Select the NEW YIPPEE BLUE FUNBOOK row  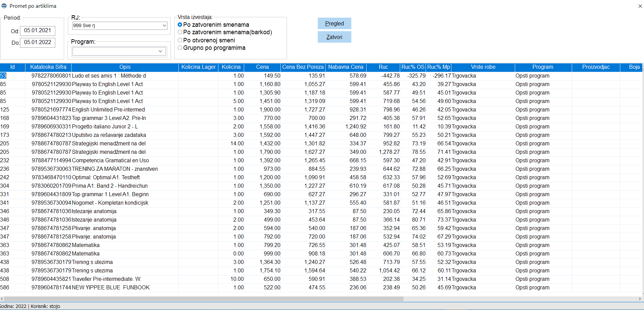111,288
